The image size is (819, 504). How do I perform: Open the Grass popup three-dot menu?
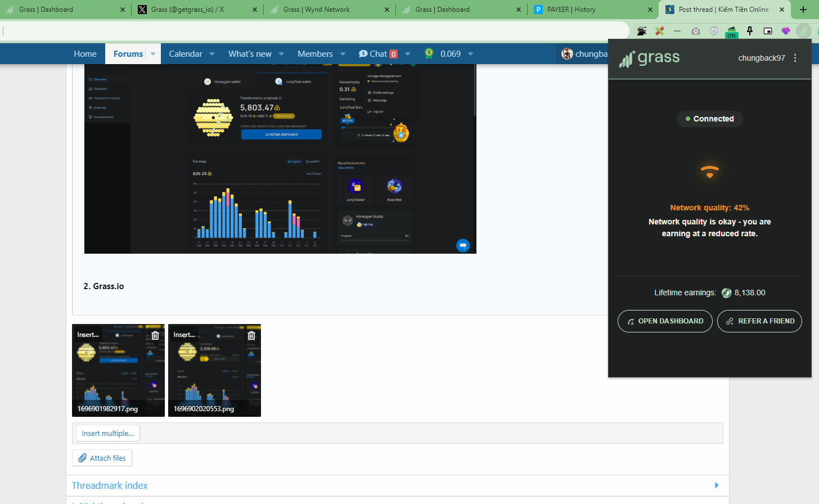[795, 58]
